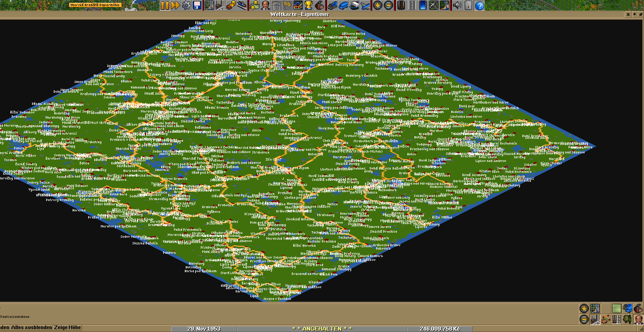
Task: Open the sound and music speaker menu
Action: (x=457, y=5)
